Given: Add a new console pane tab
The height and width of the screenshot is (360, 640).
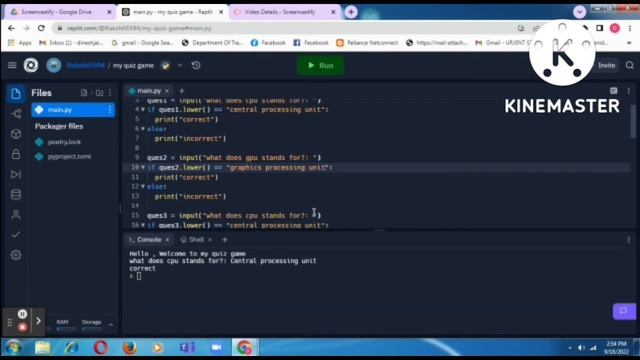Looking at the screenshot, I should [x=224, y=240].
